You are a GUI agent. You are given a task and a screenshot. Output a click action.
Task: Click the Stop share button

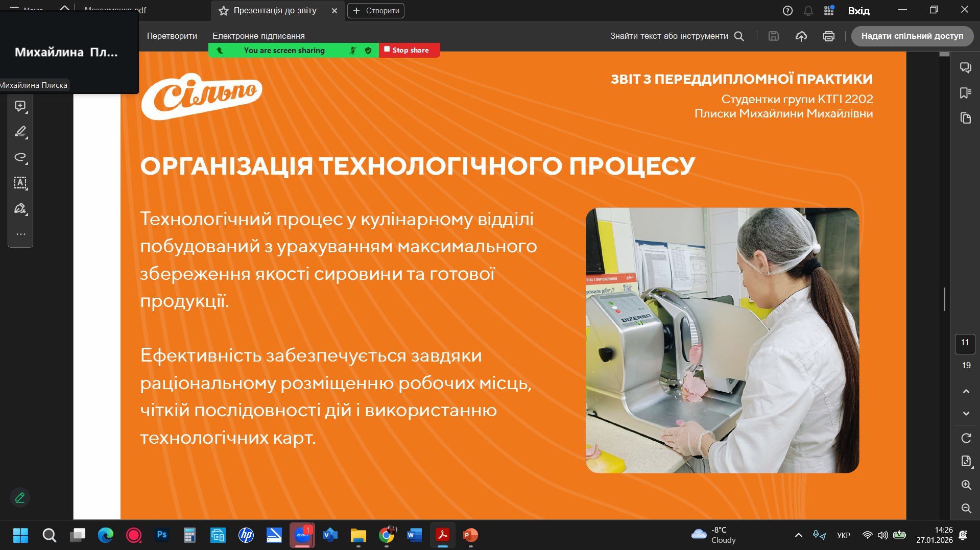[x=409, y=50]
